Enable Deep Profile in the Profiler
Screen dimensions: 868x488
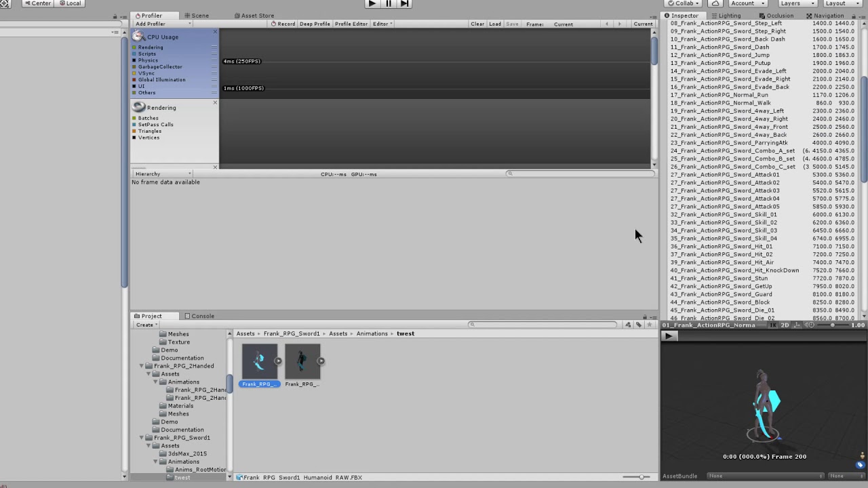coord(314,24)
